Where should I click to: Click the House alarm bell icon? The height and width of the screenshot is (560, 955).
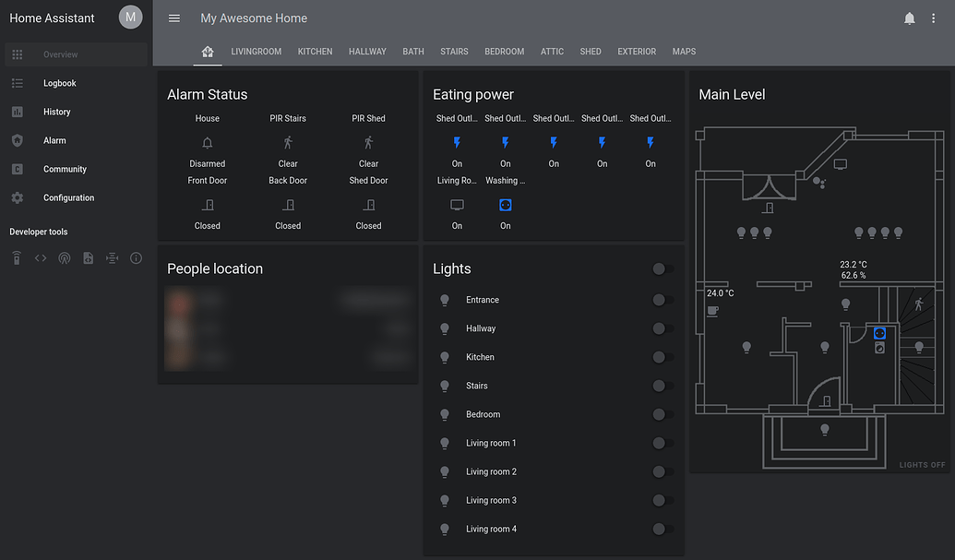[208, 143]
